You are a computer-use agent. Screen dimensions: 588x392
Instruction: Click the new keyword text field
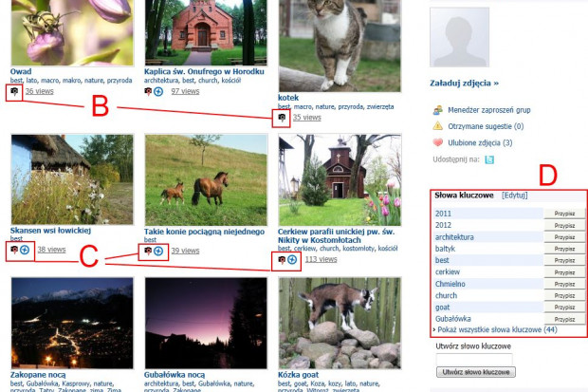click(x=474, y=359)
